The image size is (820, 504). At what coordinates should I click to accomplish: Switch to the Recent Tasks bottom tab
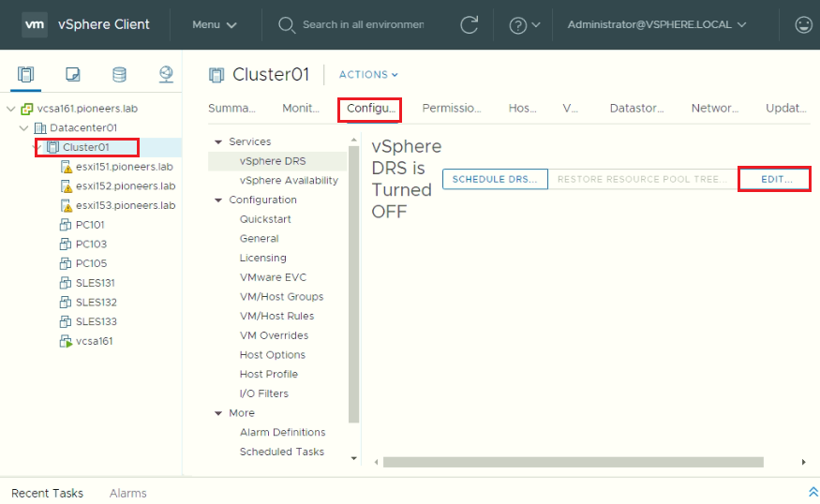pyautogui.click(x=47, y=493)
